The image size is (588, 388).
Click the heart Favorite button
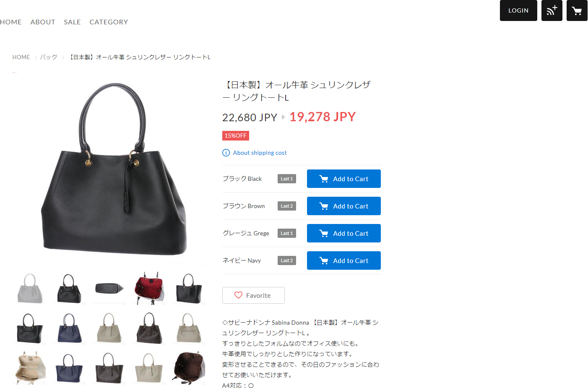point(253,295)
